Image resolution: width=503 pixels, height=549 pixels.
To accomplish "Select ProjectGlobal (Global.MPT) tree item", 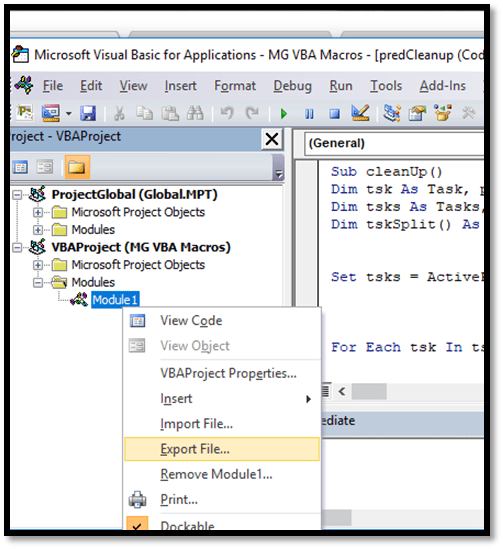I will click(134, 194).
